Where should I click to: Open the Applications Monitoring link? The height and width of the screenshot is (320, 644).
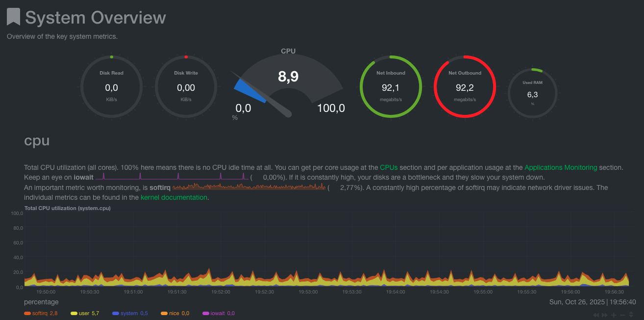(x=561, y=167)
